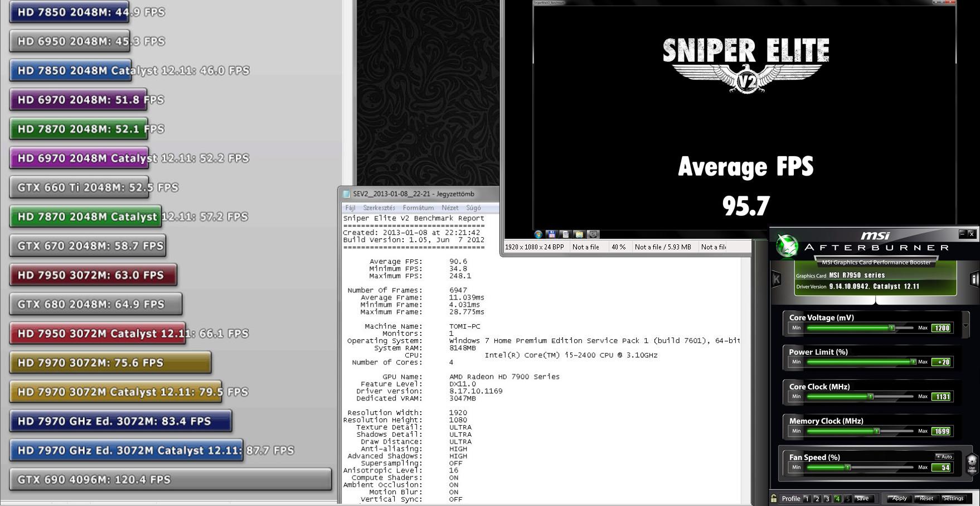Click the HD 7970 3072M 75.6 FPS bar

(x=110, y=363)
